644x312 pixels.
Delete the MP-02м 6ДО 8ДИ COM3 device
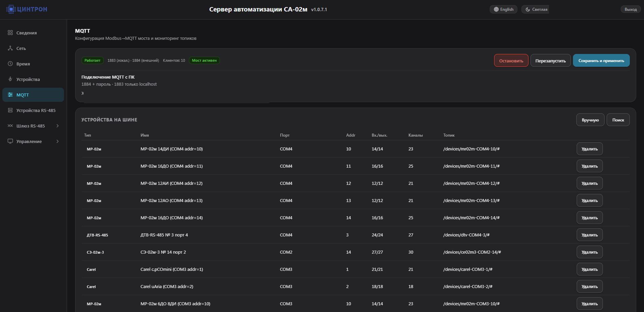click(589, 304)
